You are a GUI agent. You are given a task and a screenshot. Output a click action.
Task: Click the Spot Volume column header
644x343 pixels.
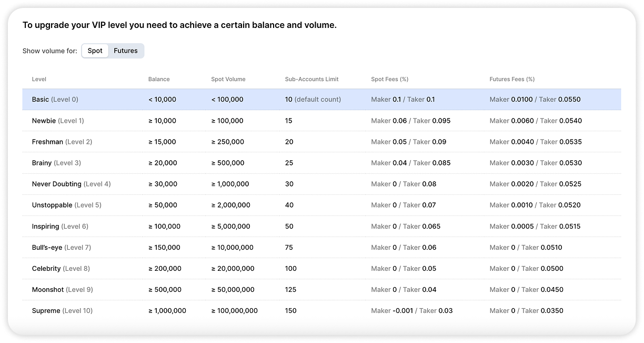point(228,79)
